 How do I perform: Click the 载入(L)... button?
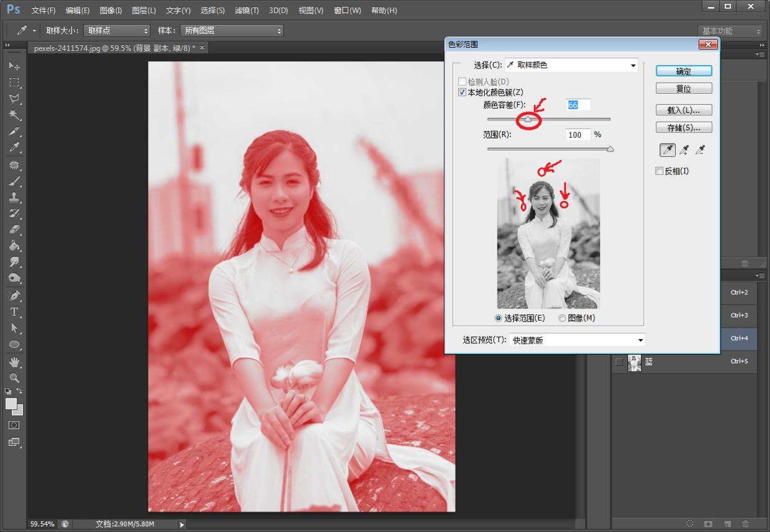coord(684,110)
